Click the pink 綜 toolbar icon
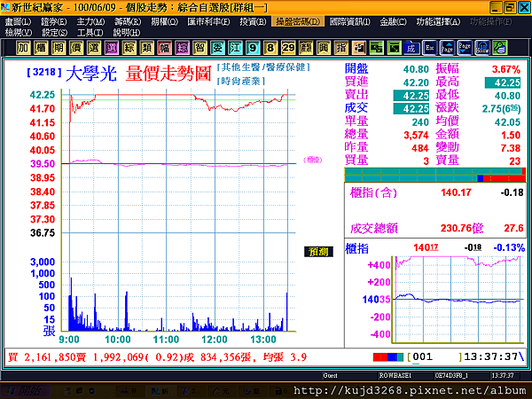Screen dimensions: 532x399 pos(182,48)
